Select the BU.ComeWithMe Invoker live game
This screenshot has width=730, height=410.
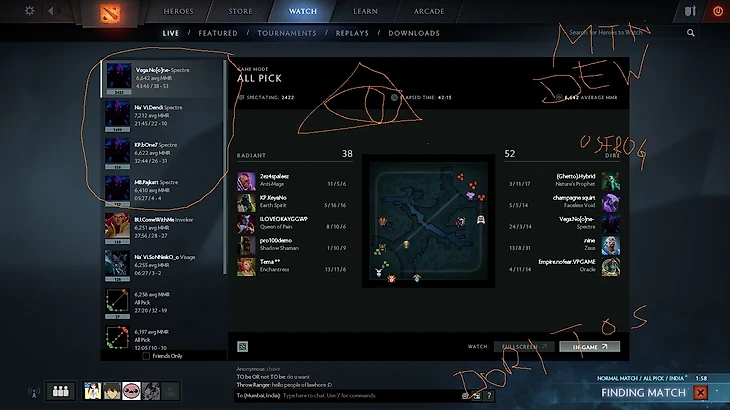163,228
